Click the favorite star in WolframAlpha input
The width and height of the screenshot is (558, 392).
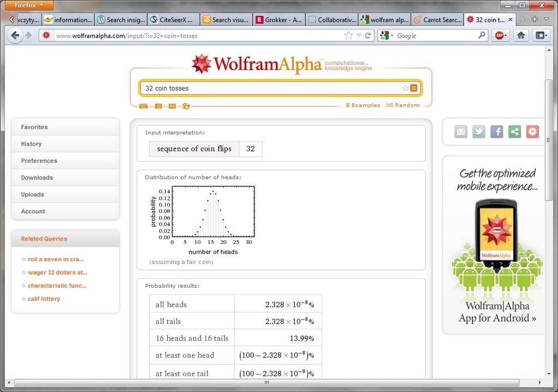click(405, 88)
